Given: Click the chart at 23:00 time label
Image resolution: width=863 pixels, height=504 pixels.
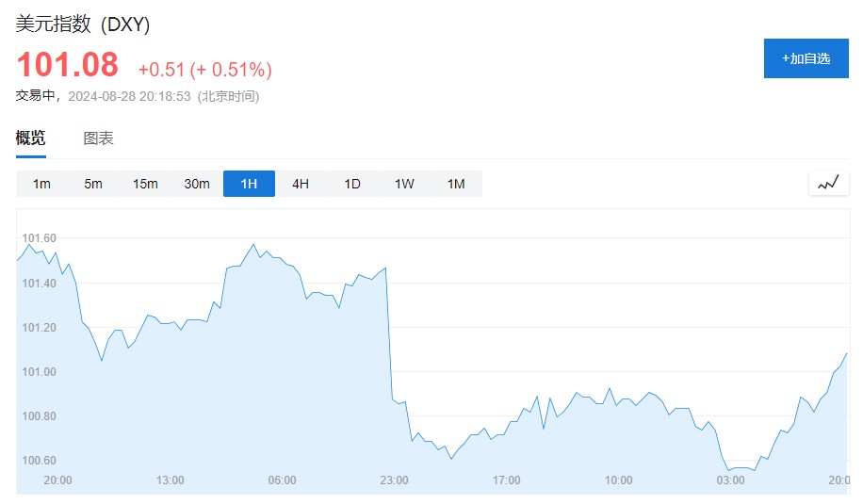Looking at the screenshot, I should (x=394, y=480).
